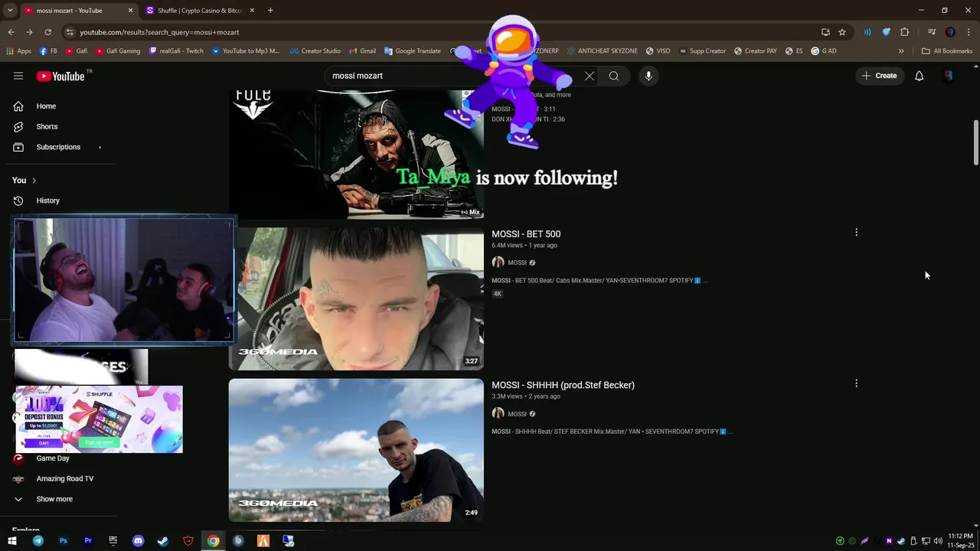
Task: Open Telegram from taskbar
Action: pos(38,541)
